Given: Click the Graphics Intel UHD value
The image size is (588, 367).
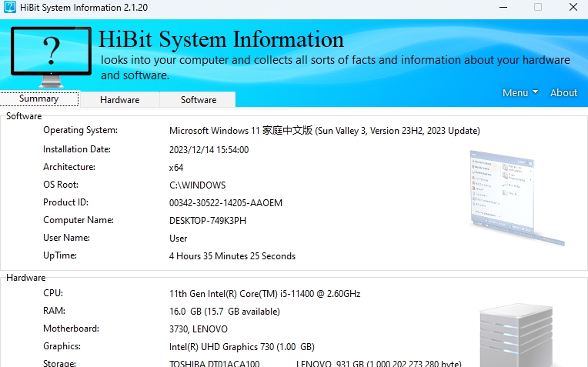Looking at the screenshot, I should 242,347.
